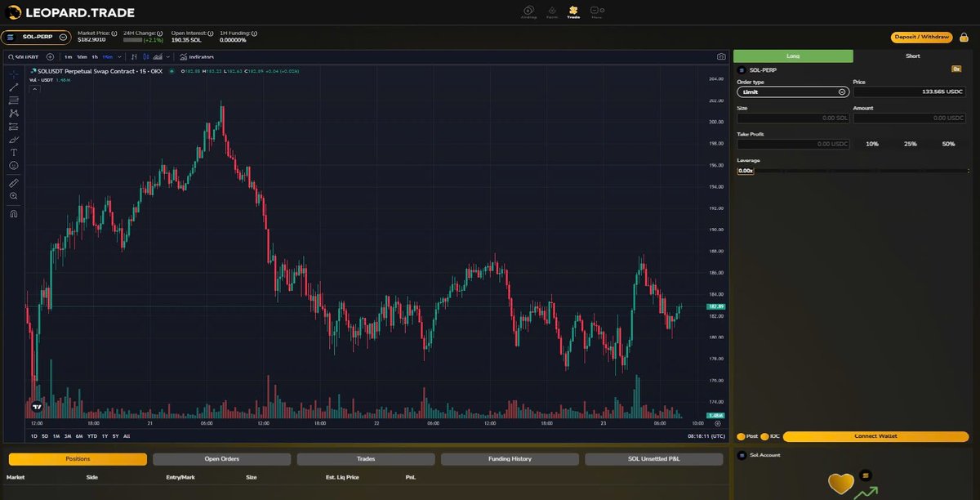Set size to 10% preset

coord(872,144)
